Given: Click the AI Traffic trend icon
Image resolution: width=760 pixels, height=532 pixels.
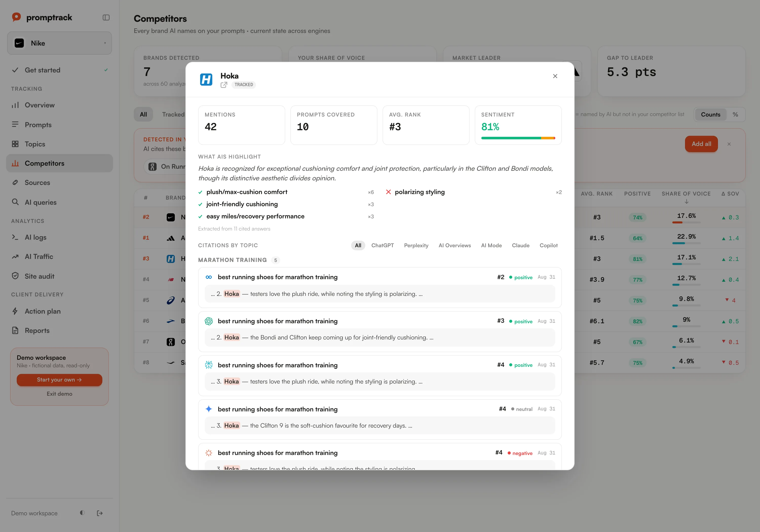Looking at the screenshot, I should click(x=15, y=257).
